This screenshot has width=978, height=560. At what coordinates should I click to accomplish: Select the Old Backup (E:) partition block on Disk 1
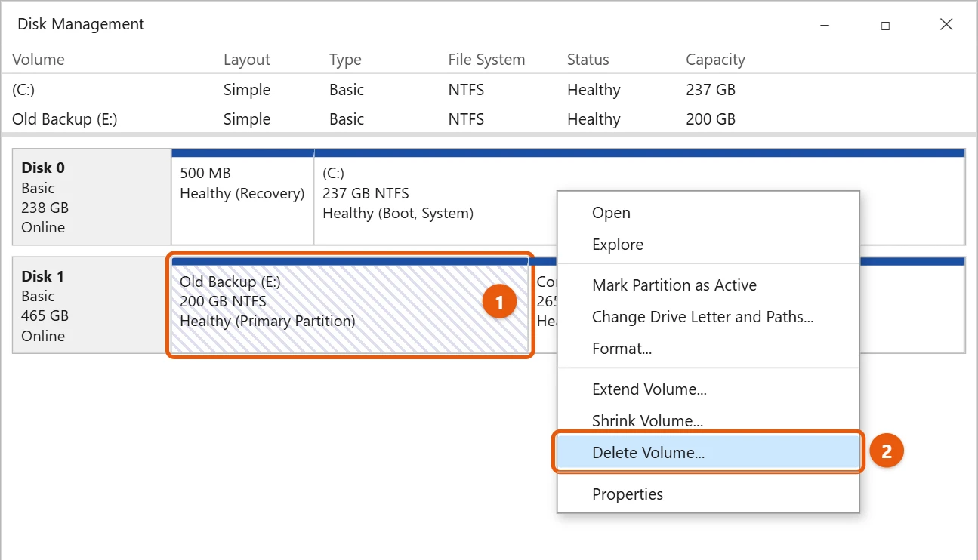tap(350, 305)
